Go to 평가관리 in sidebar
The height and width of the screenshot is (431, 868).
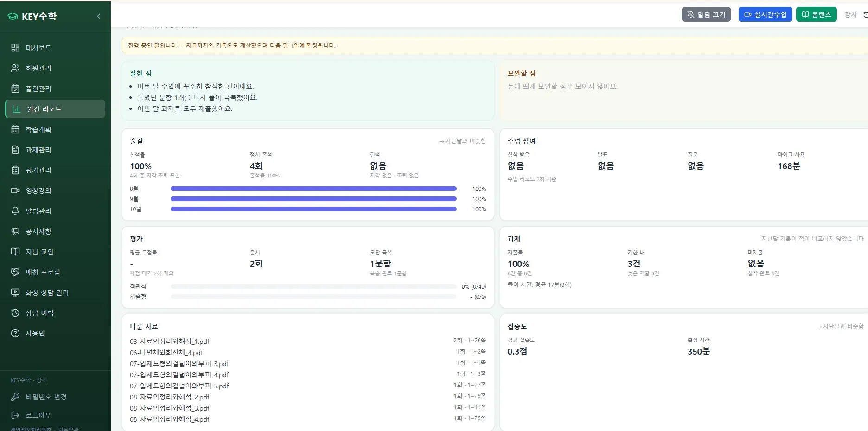(55, 170)
